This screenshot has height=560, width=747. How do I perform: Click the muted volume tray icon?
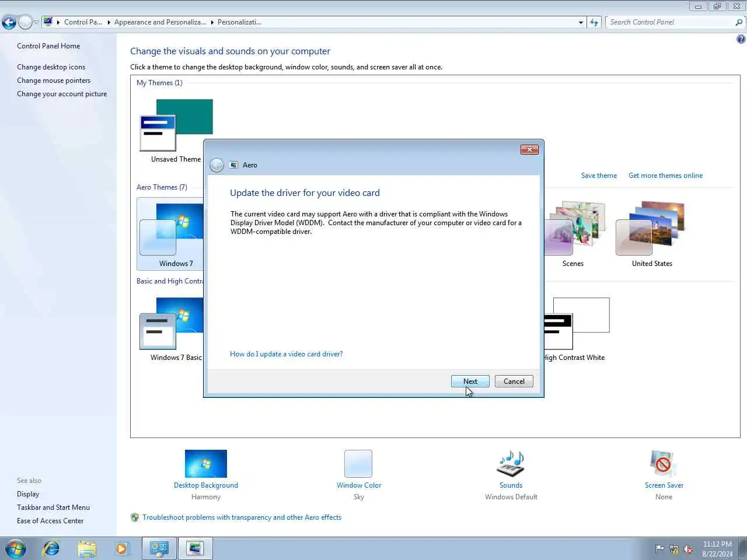[x=688, y=549]
